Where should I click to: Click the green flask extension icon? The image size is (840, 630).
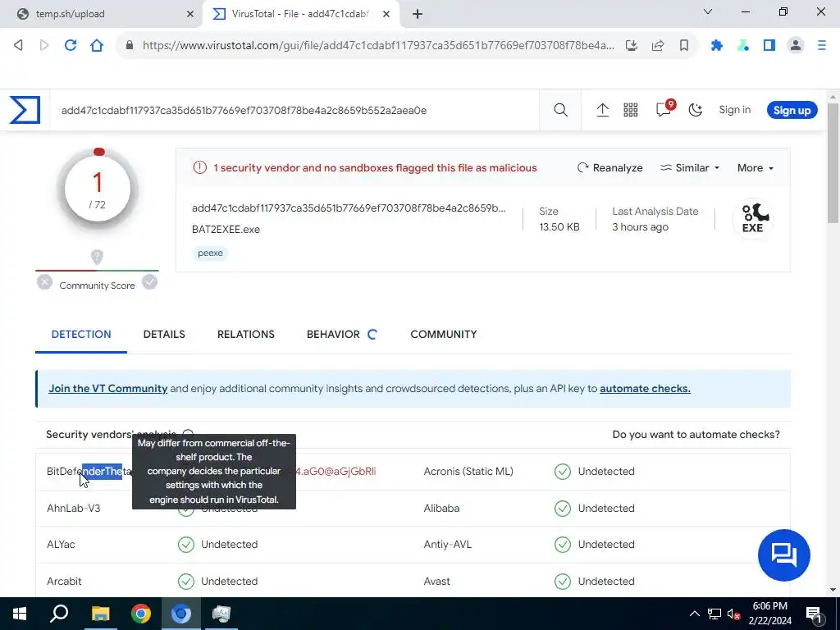743,46
